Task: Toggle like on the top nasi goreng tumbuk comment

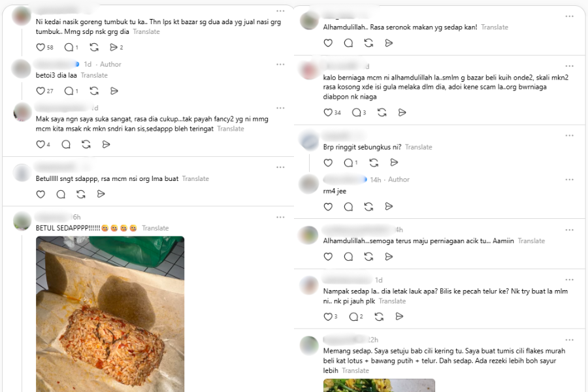Action: point(39,47)
